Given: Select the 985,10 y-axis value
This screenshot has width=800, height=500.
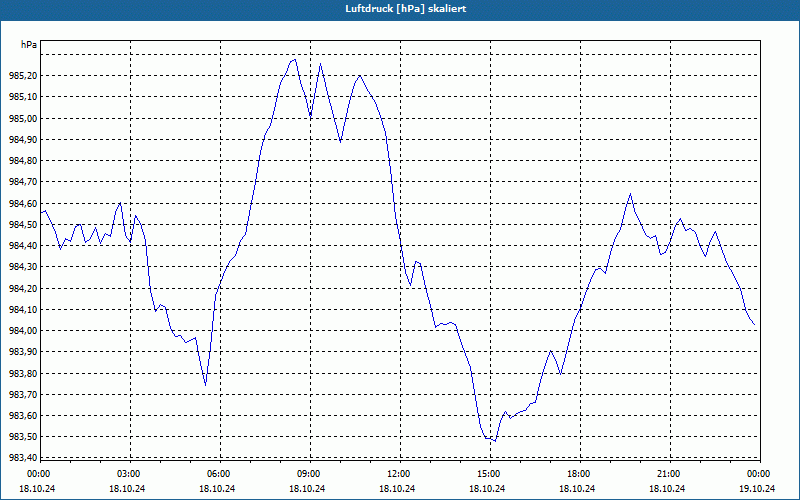Looking at the screenshot, I should [x=23, y=97].
